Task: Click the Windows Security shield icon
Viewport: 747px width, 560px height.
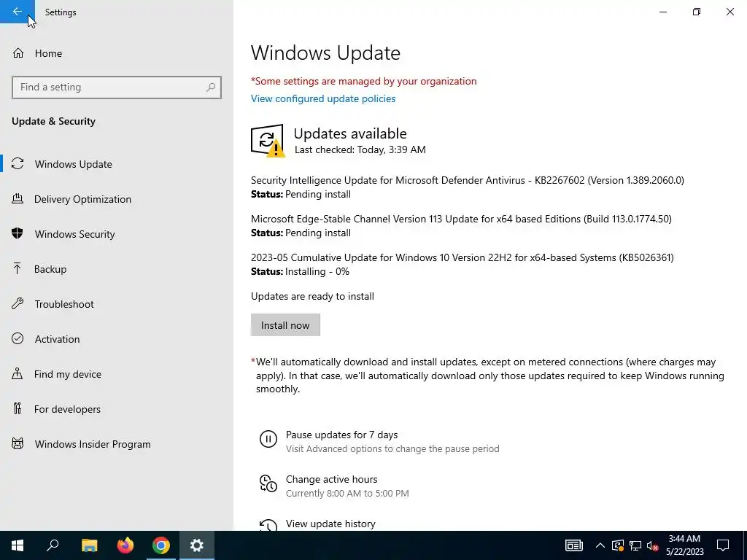Action: (x=18, y=234)
